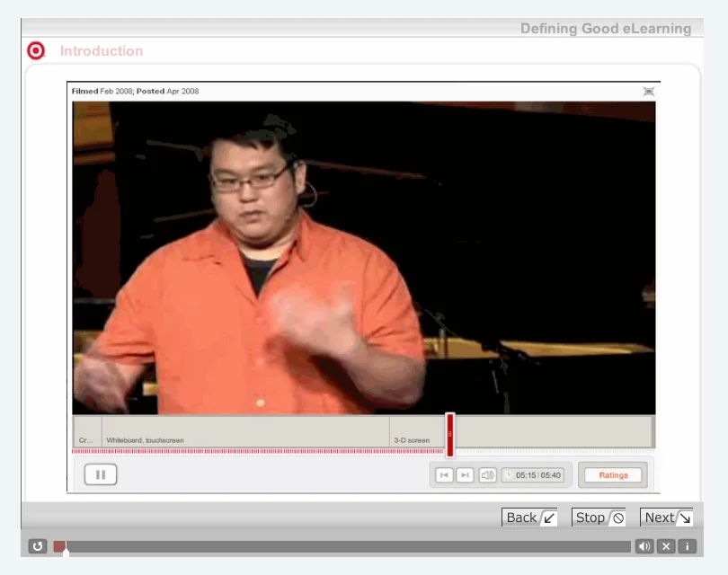Click the 05:15 | 05:40 time display
This screenshot has width=728, height=575.
533,474
